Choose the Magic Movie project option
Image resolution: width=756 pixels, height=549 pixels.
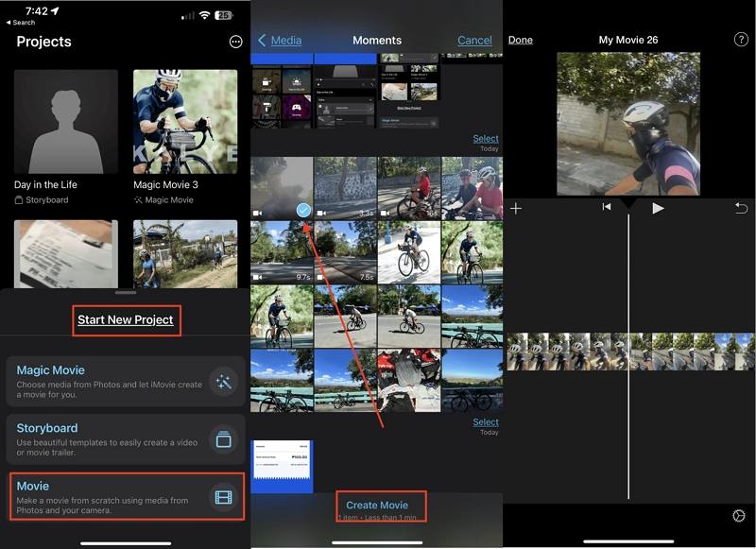(126, 382)
